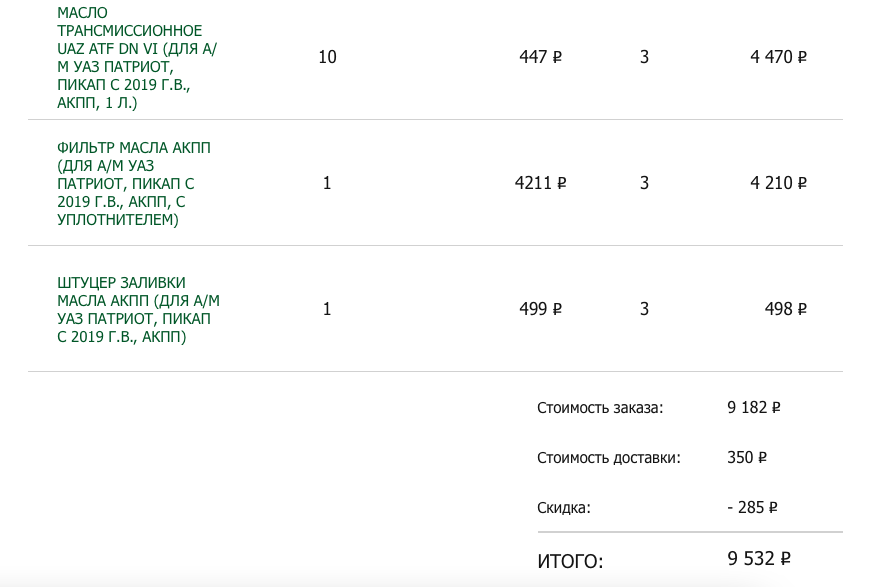Select the 498 ₽ row total
This screenshot has width=872, height=587.
point(785,310)
